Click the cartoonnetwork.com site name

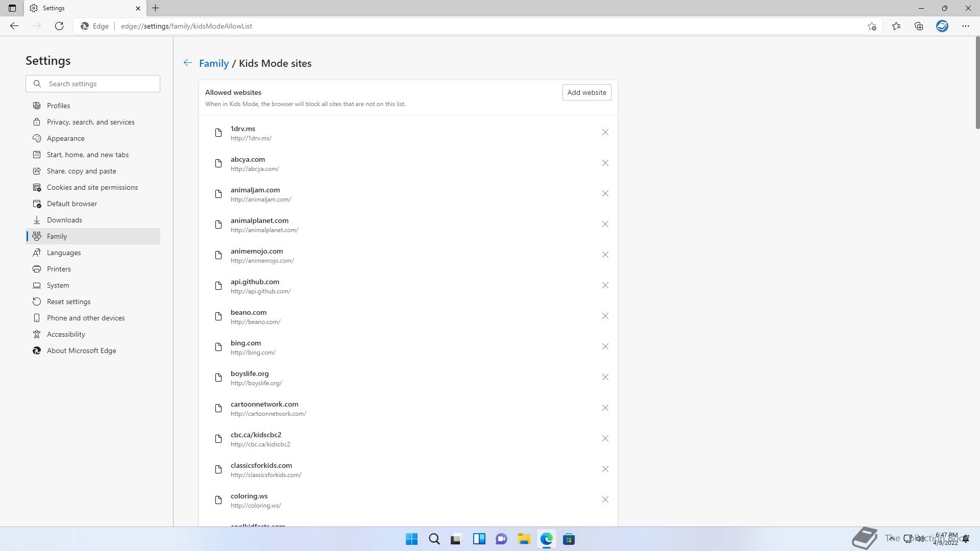264,404
